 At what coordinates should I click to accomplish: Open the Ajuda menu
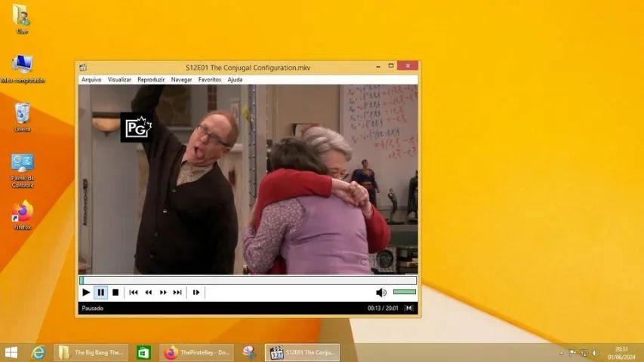click(235, 80)
